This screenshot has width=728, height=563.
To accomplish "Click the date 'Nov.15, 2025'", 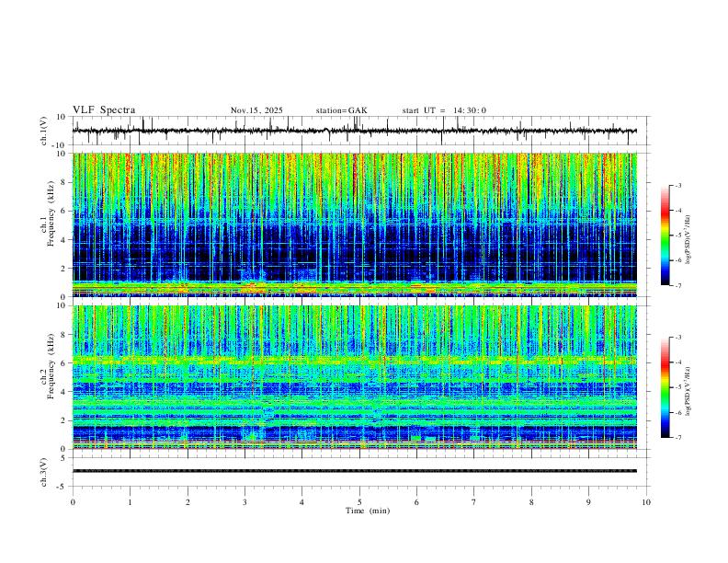I will pyautogui.click(x=256, y=110).
